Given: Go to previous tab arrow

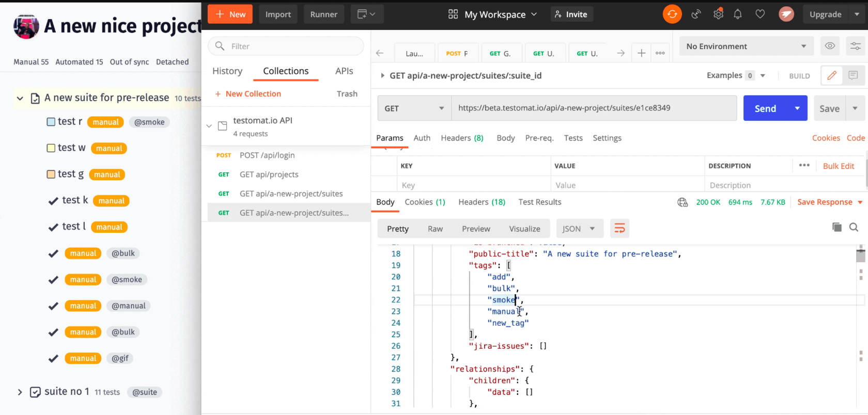Looking at the screenshot, I should (x=380, y=53).
